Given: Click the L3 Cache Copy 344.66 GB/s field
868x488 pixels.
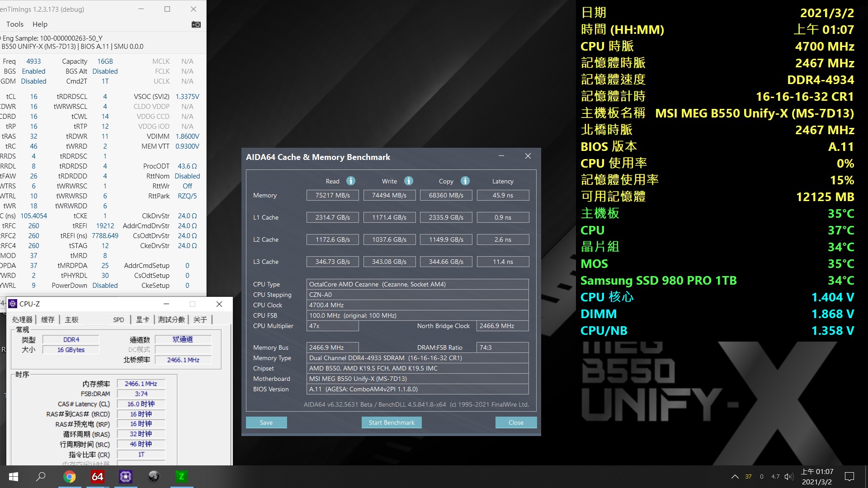Looking at the screenshot, I should (446, 262).
